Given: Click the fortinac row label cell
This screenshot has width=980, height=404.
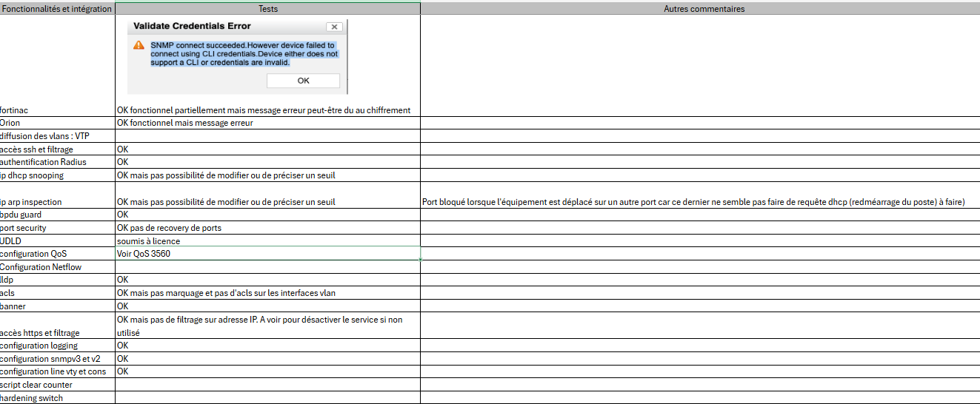Looking at the screenshot, I should click(57, 110).
